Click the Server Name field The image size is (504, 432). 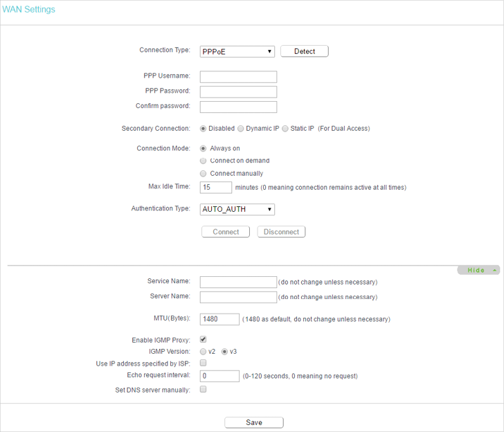[x=238, y=297]
